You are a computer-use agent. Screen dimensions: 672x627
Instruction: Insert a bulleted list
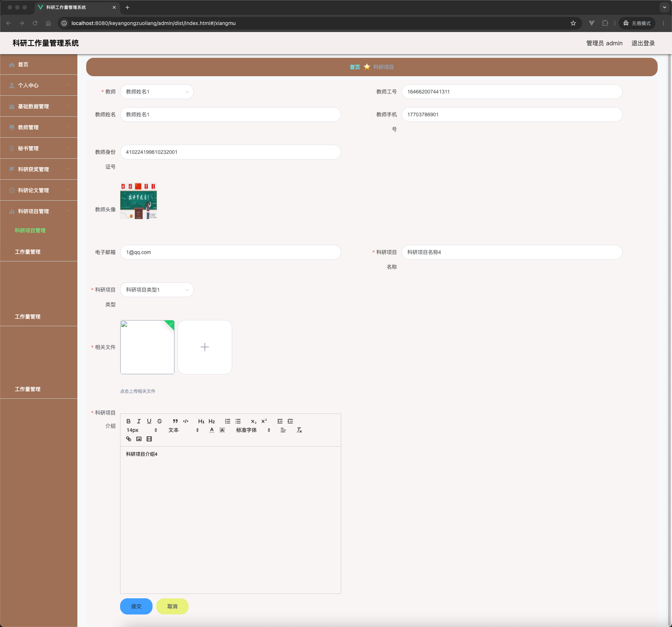pos(238,421)
